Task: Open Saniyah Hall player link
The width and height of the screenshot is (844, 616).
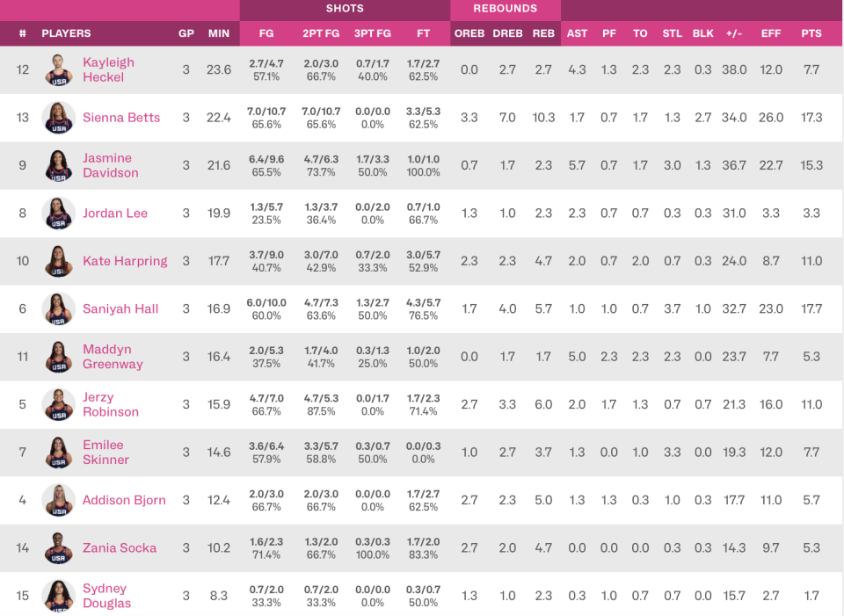Action: (120, 309)
